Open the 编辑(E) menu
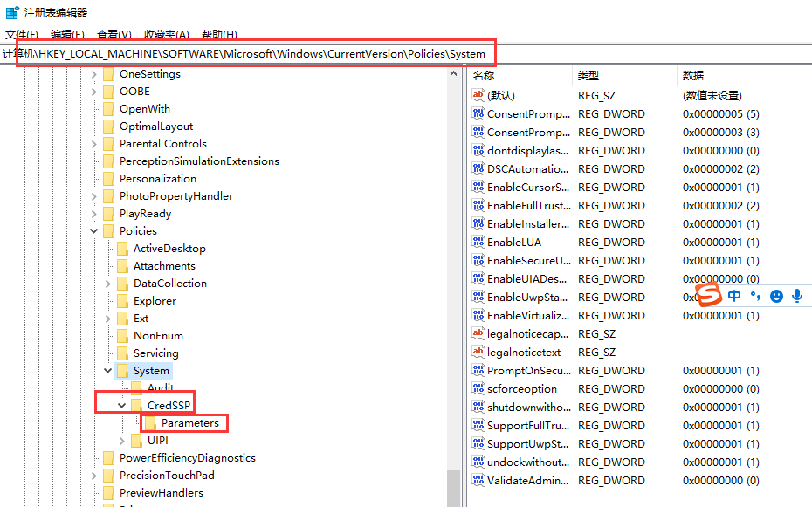Screen dimensions: 812x507 [67, 35]
